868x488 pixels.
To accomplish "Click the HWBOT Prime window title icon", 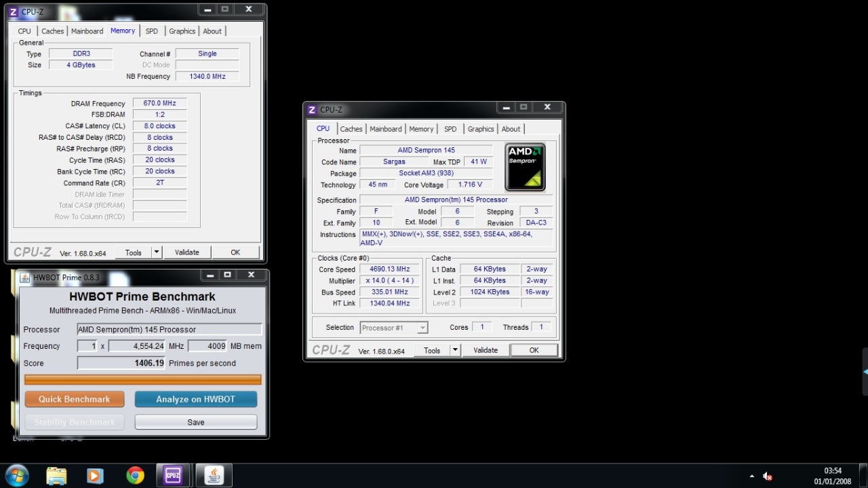I will (x=24, y=277).
